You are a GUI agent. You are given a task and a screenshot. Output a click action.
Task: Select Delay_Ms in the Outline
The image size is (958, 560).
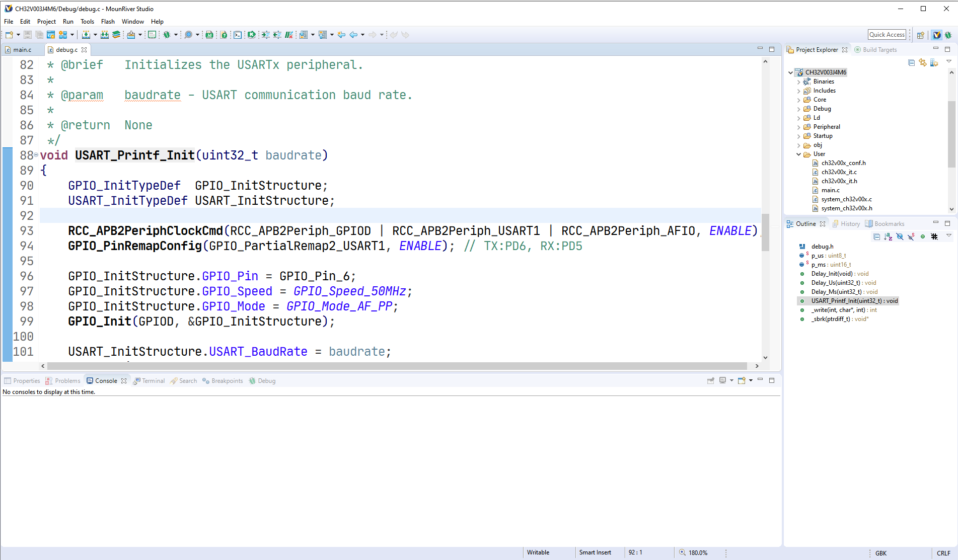pyautogui.click(x=844, y=292)
